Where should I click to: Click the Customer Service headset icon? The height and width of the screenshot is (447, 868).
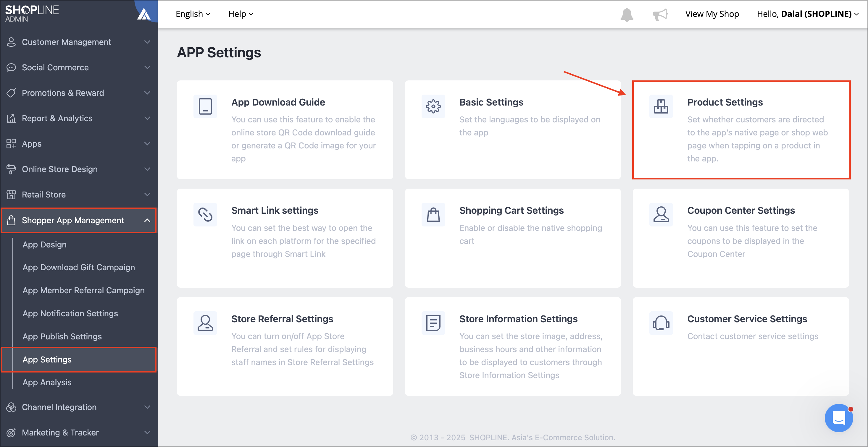pyautogui.click(x=661, y=323)
